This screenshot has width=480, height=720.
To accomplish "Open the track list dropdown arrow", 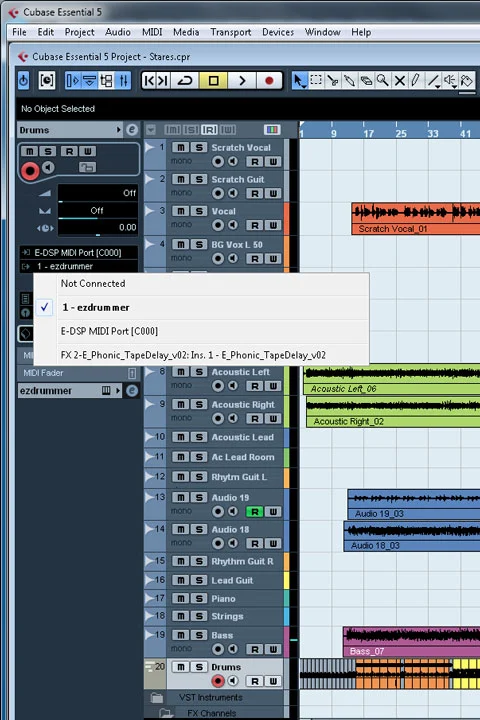I will click(x=151, y=130).
